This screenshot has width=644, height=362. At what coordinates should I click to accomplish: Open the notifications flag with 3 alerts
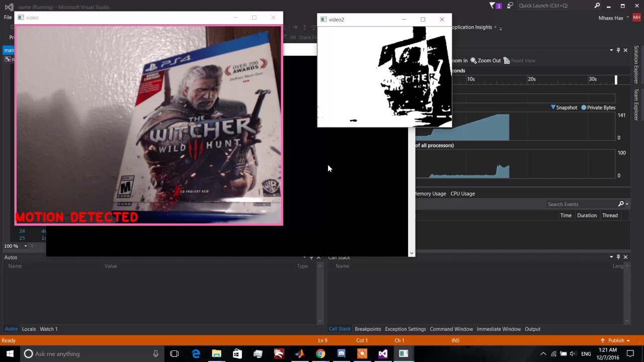point(495,6)
